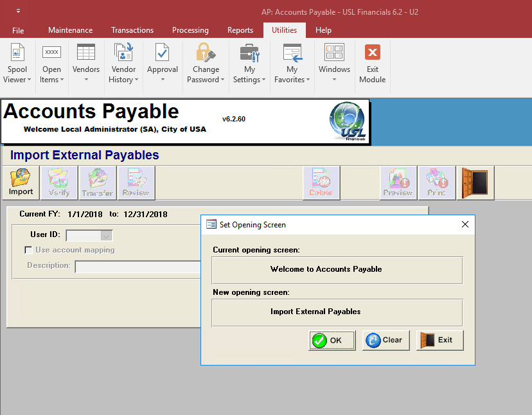The height and width of the screenshot is (415, 532).
Task: Click the Transfer toolbar button
Action: coord(98,183)
